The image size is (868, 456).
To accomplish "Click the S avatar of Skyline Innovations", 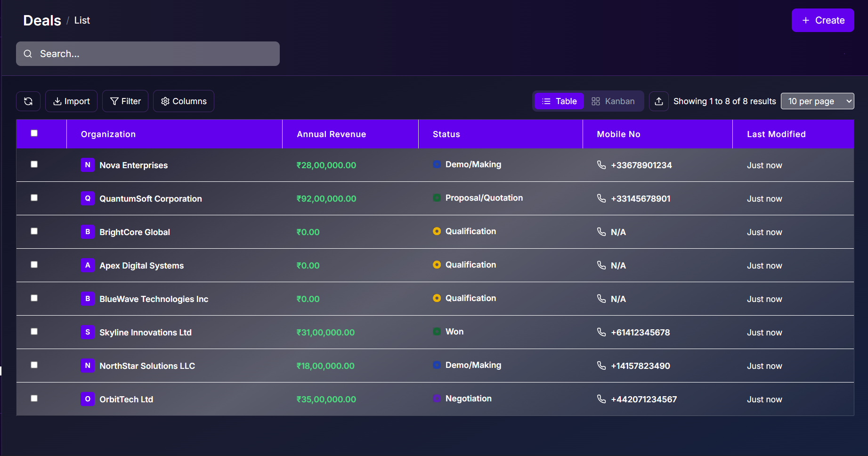I will [x=88, y=332].
